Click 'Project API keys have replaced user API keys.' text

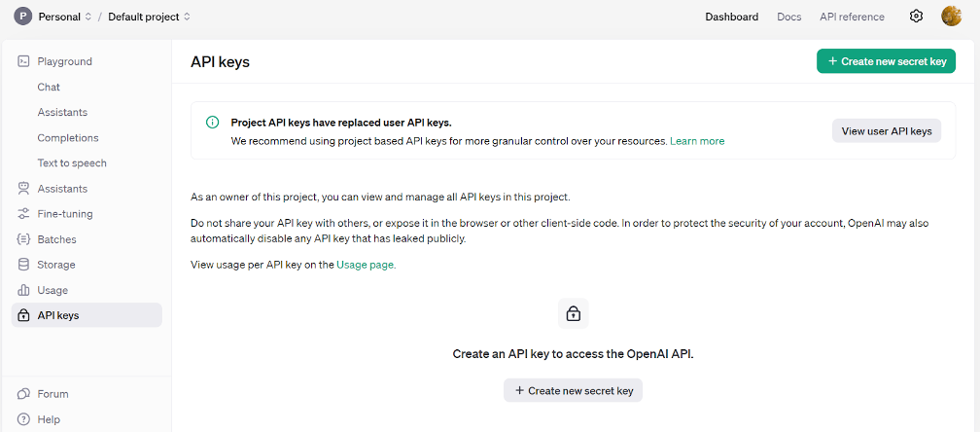341,123
